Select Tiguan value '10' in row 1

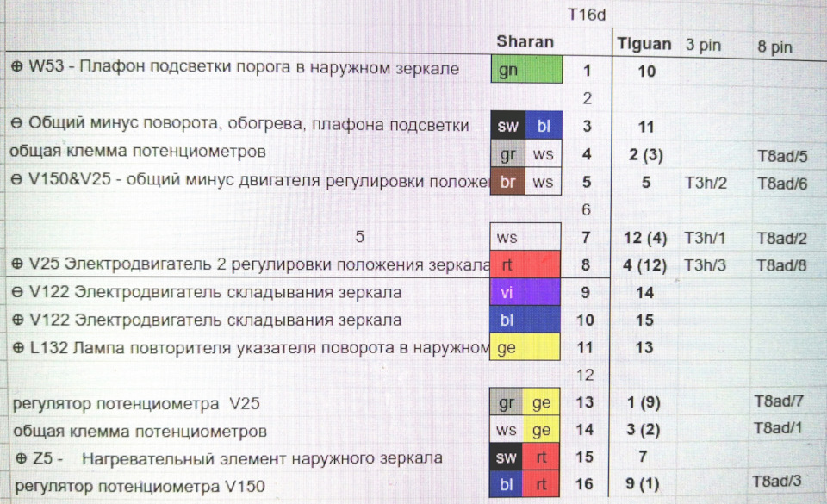click(647, 72)
